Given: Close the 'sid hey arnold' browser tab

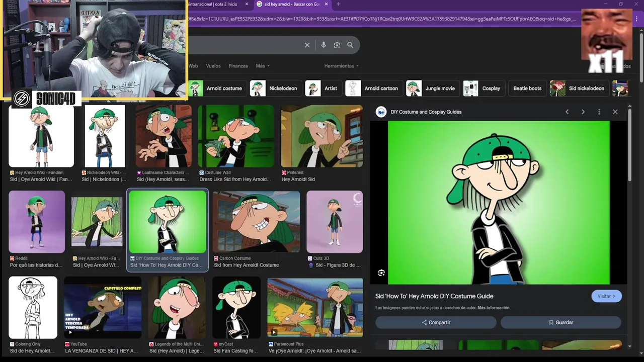Looking at the screenshot, I should coord(327,4).
